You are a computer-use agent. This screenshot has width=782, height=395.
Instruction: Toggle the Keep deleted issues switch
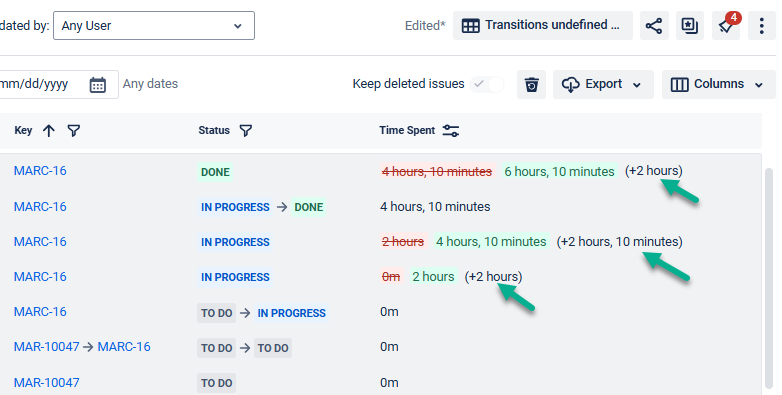487,84
